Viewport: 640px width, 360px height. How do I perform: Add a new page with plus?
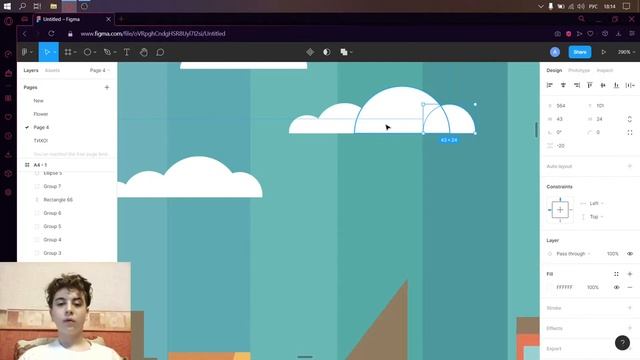pyautogui.click(x=107, y=87)
